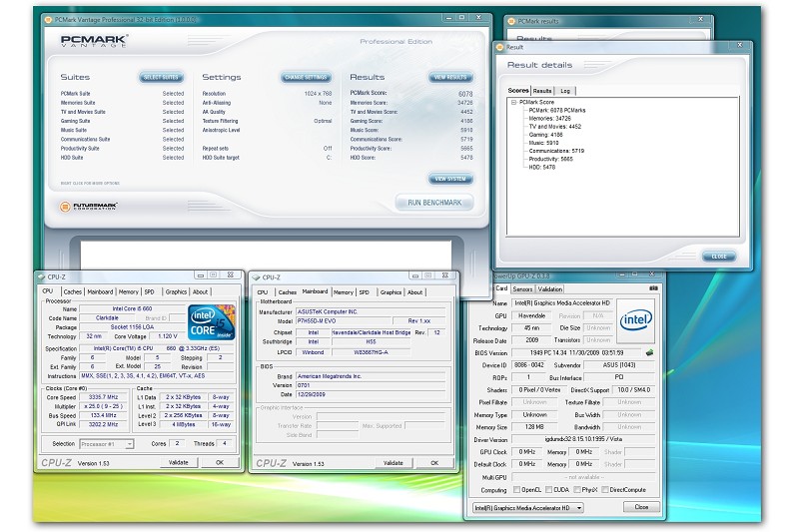Open the Results tab in Result details
799x532 pixels.
pyautogui.click(x=542, y=91)
